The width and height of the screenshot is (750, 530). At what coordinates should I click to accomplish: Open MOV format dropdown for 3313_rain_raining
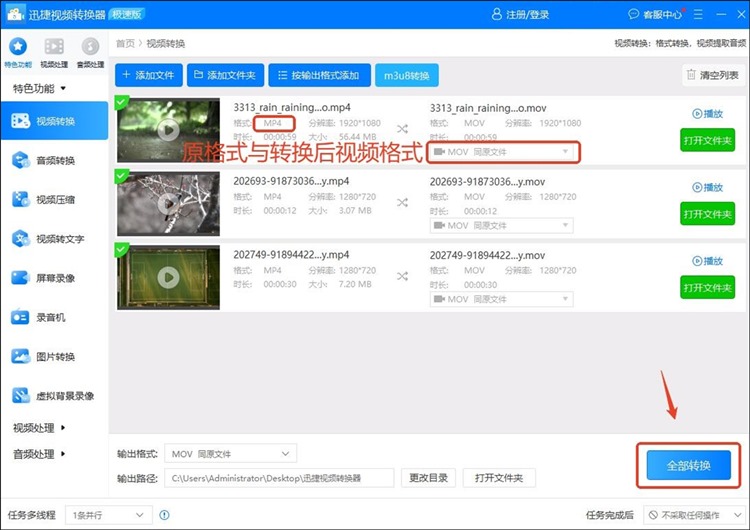(x=502, y=152)
